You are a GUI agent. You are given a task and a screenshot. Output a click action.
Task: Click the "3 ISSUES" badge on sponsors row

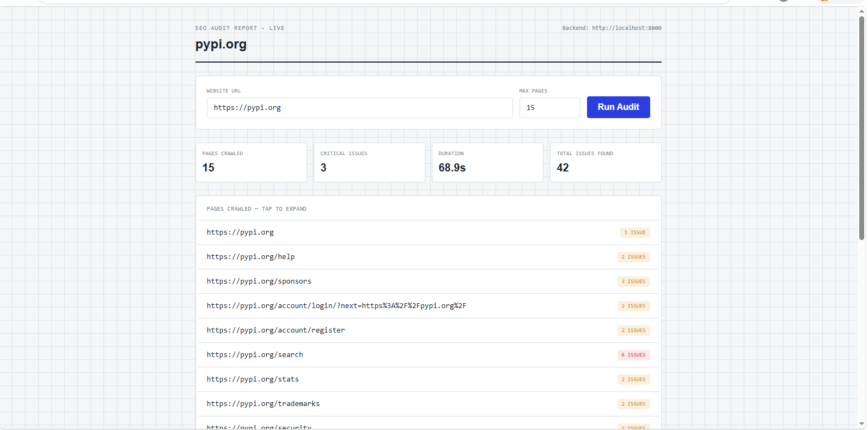pyautogui.click(x=633, y=281)
